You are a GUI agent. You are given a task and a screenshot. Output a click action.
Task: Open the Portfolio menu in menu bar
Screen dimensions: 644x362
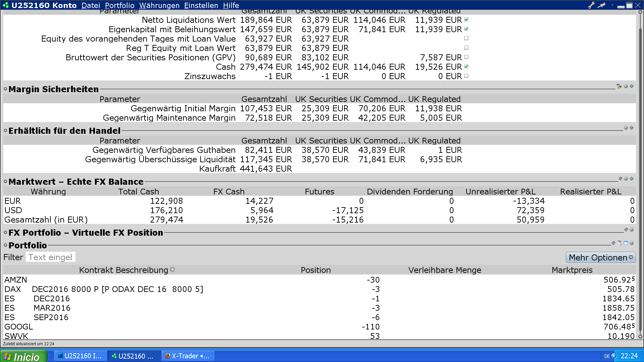(x=119, y=5)
